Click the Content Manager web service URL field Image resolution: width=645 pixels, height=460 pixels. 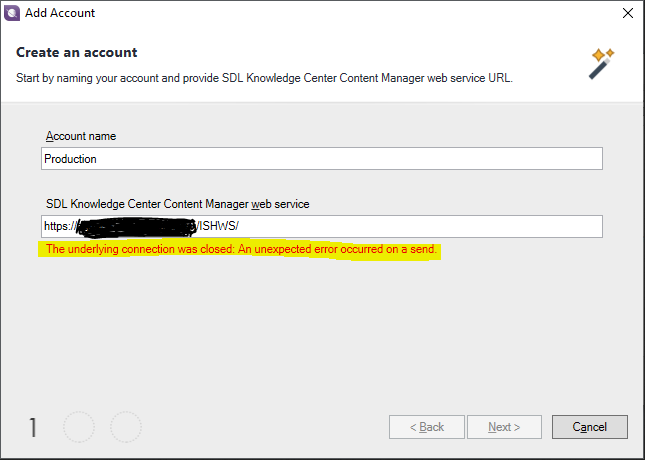322,226
